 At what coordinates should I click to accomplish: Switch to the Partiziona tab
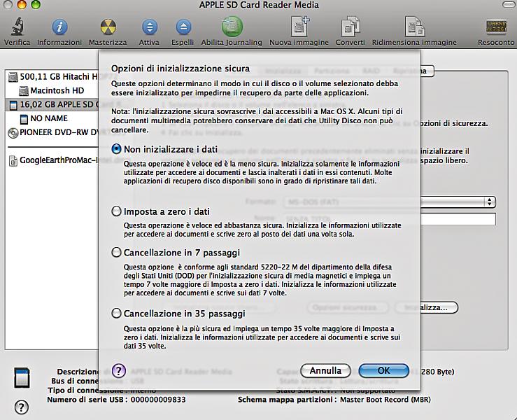pos(332,71)
